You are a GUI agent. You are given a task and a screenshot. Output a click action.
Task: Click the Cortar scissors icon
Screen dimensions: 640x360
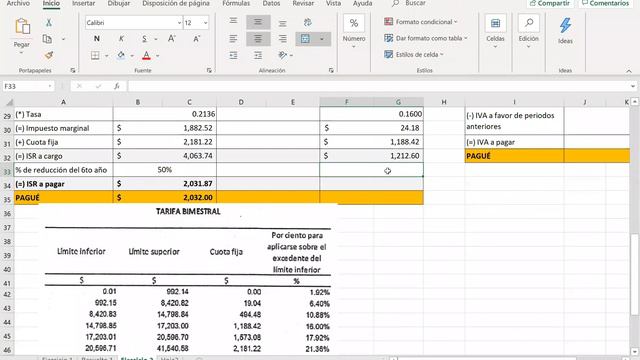49,22
